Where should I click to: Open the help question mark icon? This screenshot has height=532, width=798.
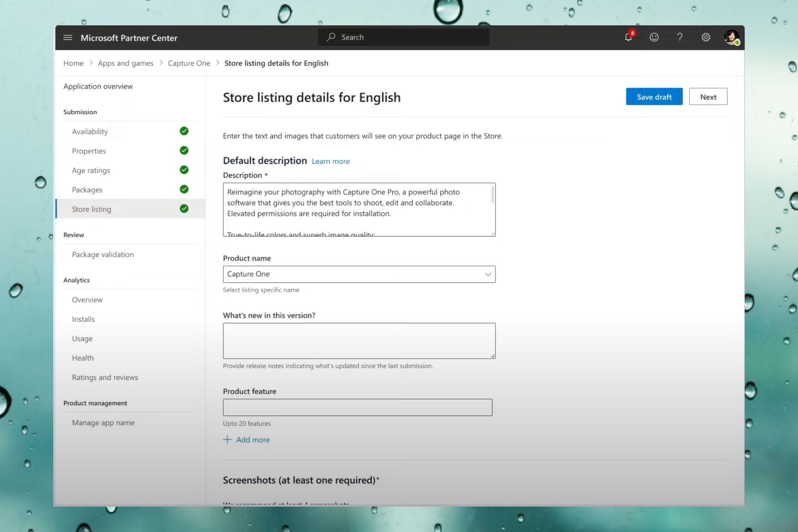coord(680,37)
